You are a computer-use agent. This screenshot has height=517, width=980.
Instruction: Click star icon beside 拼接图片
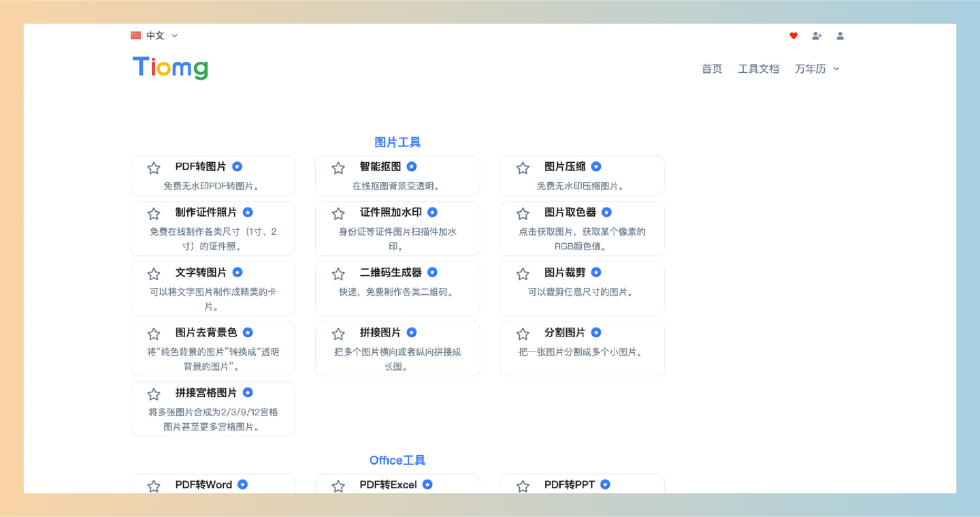[x=338, y=334]
